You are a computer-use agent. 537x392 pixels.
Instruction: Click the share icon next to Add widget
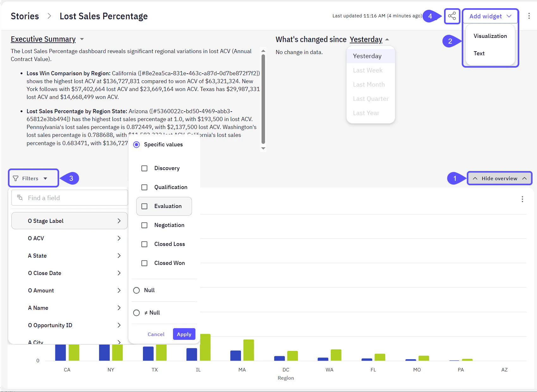click(x=452, y=16)
